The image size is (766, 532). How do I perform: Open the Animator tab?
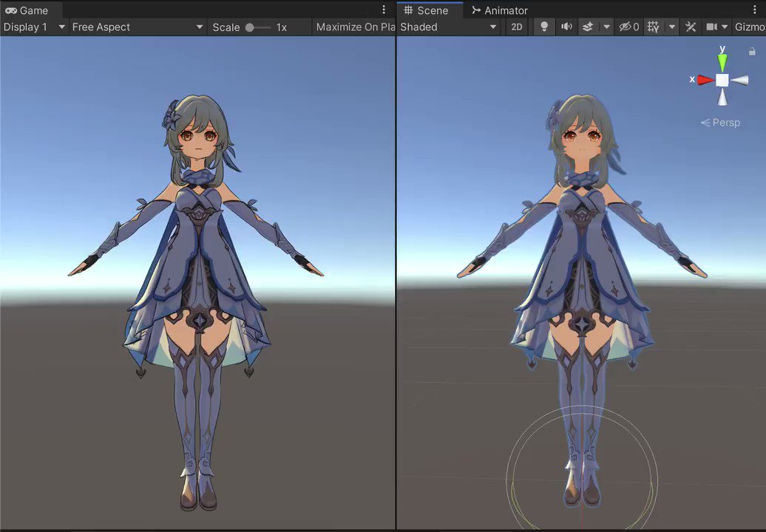pos(499,10)
